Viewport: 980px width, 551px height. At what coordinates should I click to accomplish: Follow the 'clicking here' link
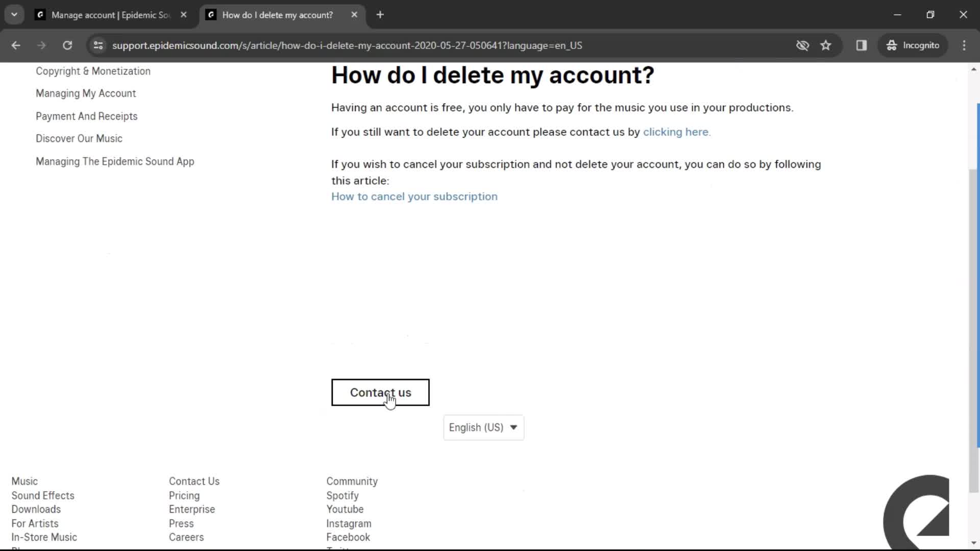pos(676,132)
